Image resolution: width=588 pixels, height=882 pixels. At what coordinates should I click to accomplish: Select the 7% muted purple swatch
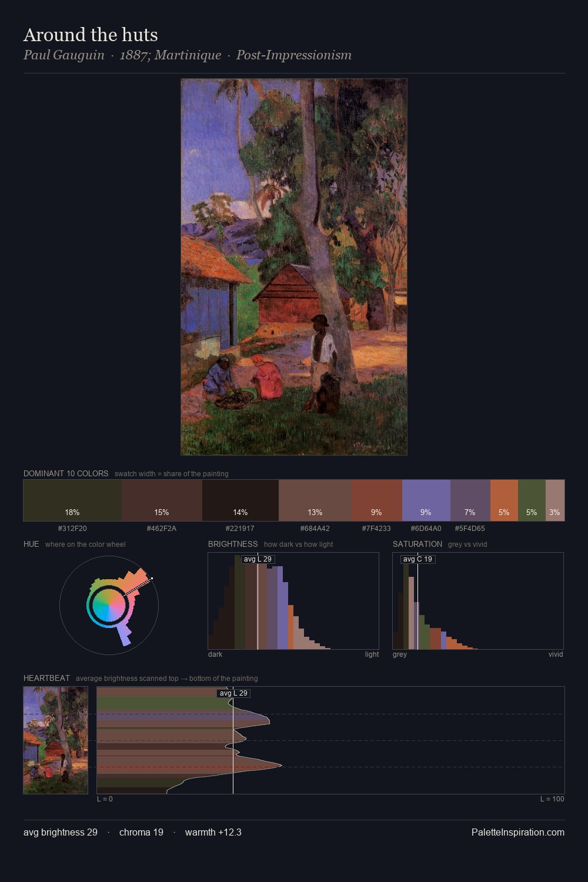coord(470,500)
